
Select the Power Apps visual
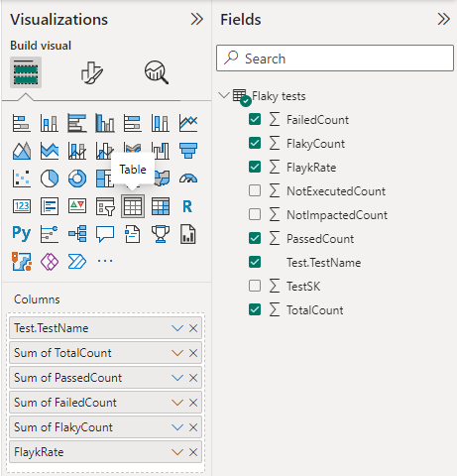tap(50, 262)
